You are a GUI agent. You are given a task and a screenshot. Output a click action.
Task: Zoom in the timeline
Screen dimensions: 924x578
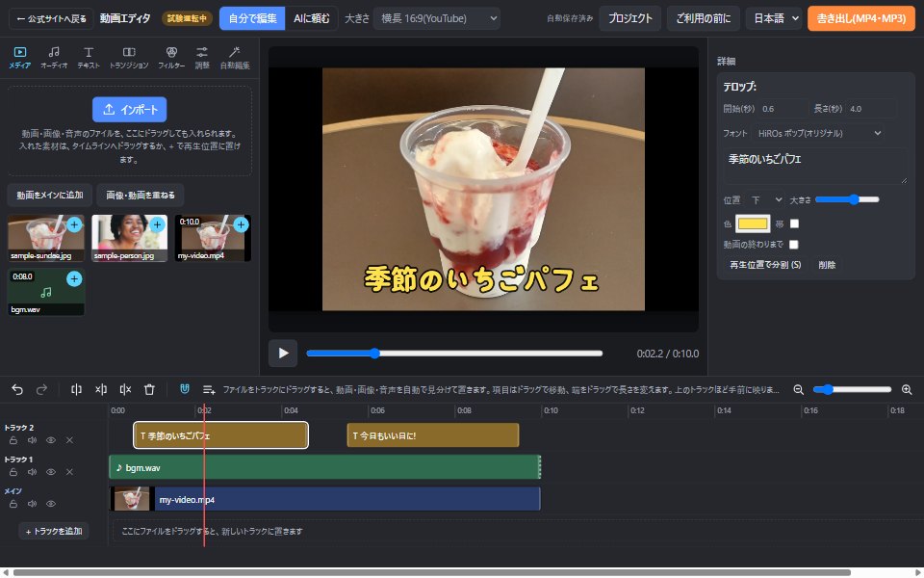point(907,389)
